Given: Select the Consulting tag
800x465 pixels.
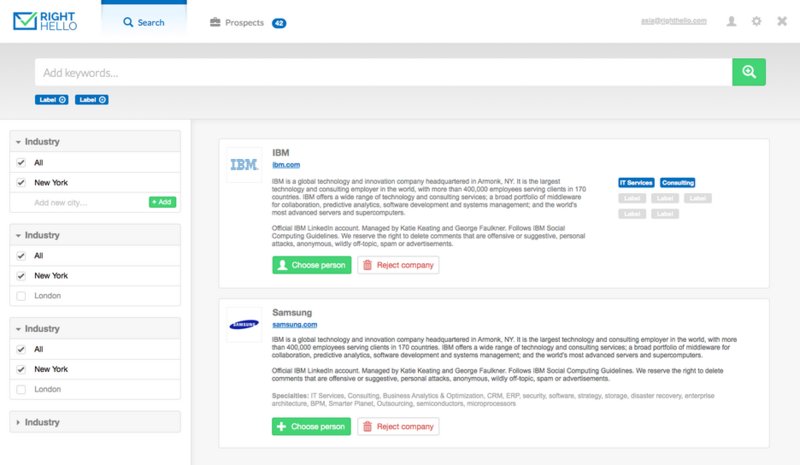Looking at the screenshot, I should (678, 182).
